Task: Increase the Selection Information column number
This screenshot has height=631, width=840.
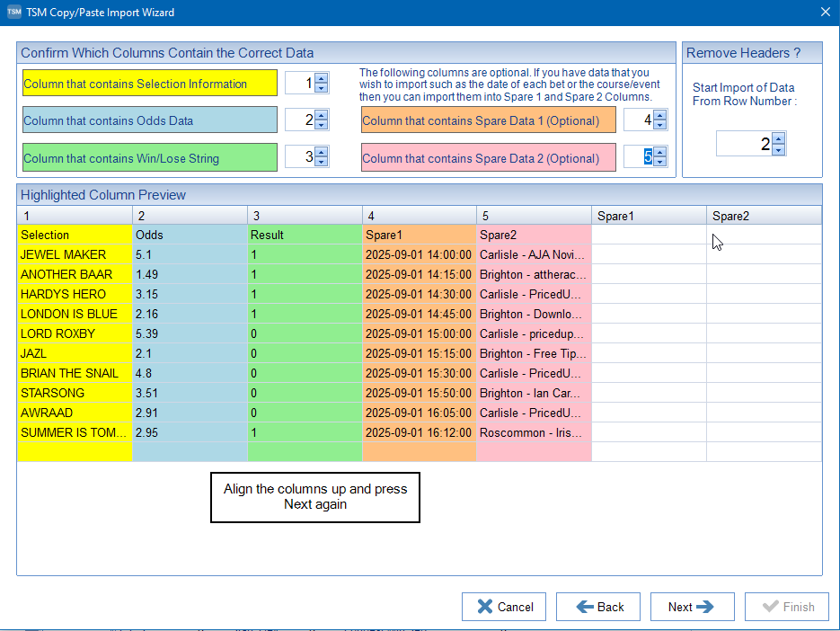Action: pos(322,79)
